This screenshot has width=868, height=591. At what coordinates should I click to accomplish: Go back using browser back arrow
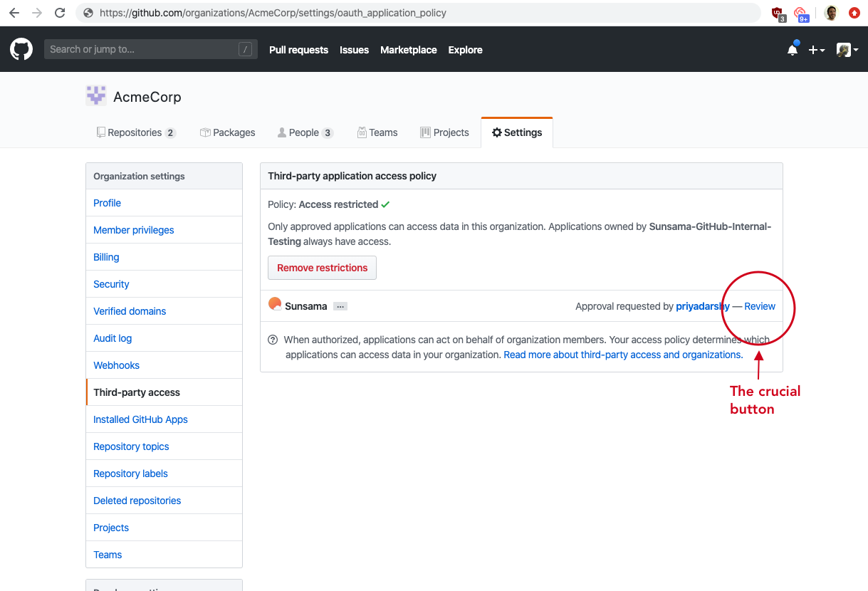(x=14, y=13)
